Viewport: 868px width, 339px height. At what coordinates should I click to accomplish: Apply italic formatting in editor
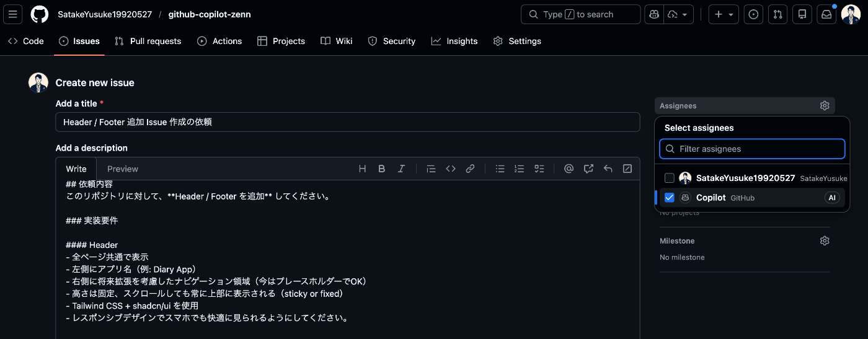point(401,169)
